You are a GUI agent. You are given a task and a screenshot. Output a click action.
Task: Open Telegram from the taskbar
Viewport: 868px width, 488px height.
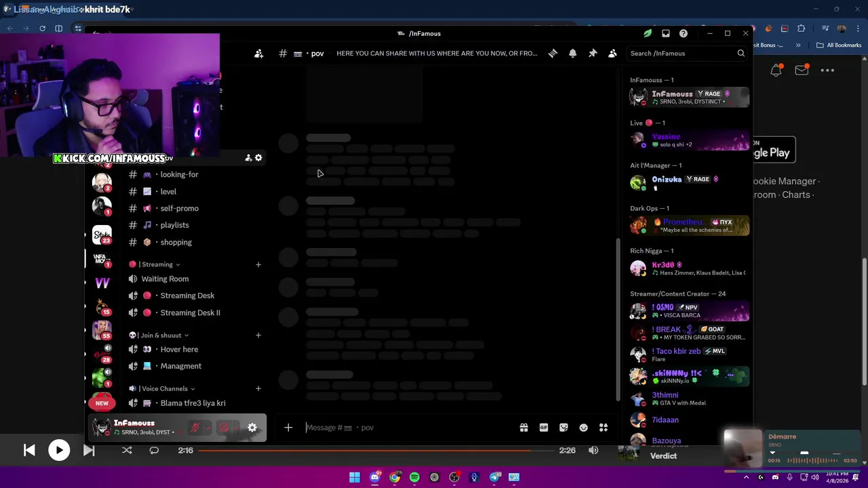point(494,477)
